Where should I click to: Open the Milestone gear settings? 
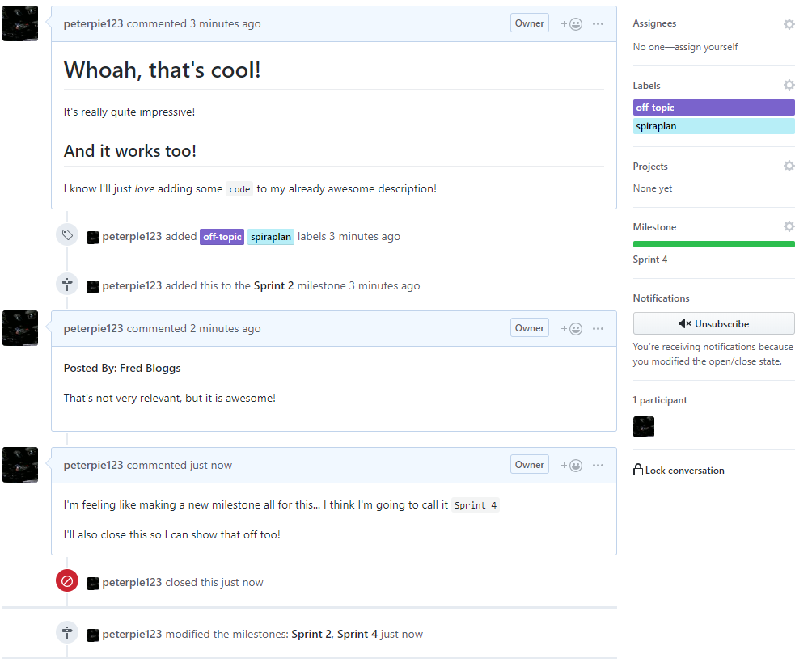(789, 226)
